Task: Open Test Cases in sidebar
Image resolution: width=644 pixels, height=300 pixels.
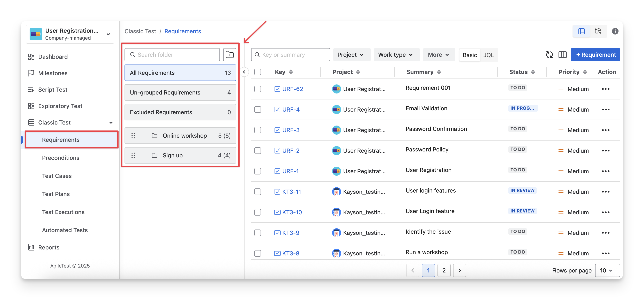Action: point(57,176)
